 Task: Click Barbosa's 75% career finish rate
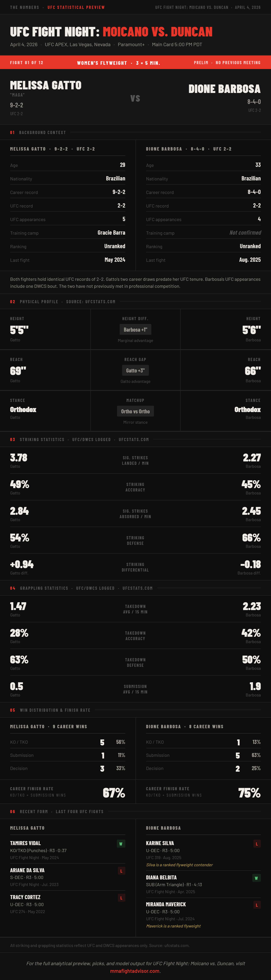coord(249,792)
